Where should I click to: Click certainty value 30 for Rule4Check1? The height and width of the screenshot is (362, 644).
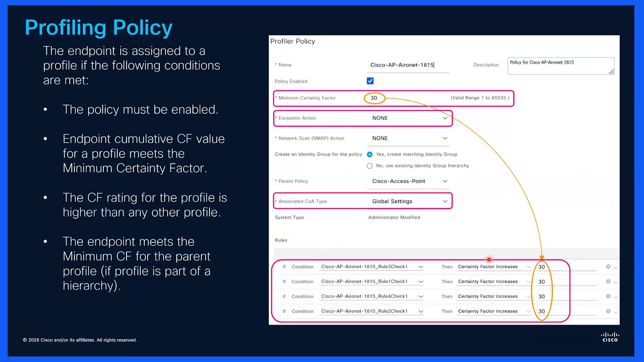[541, 297]
